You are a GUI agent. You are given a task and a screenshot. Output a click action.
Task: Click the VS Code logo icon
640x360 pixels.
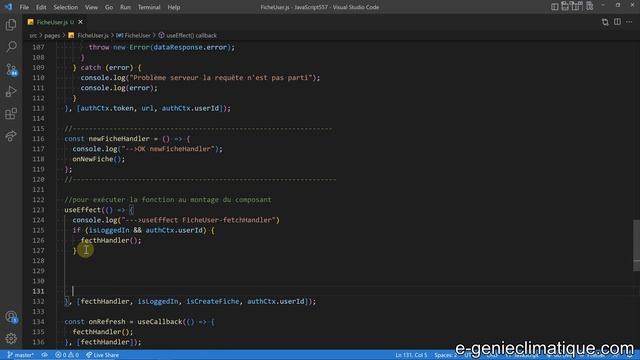(x=8, y=7)
